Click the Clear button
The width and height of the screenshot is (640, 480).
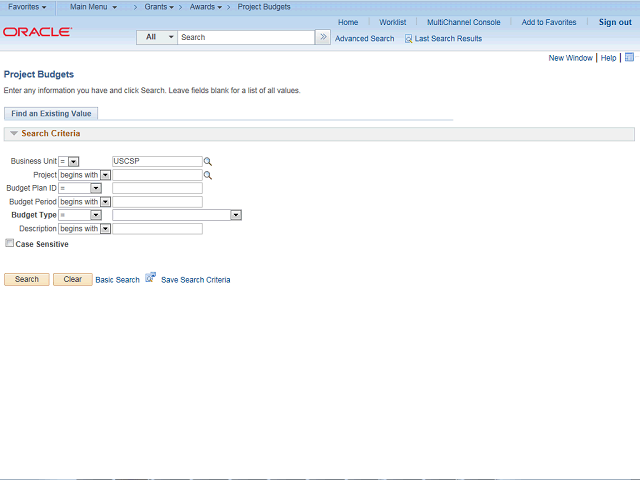click(73, 279)
